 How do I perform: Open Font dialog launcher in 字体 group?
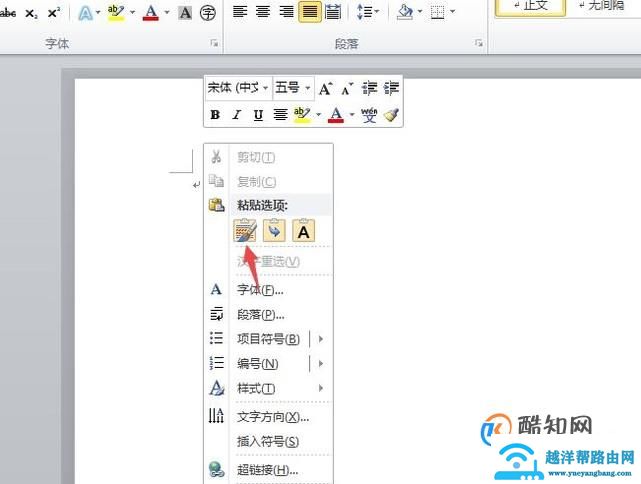point(214,43)
